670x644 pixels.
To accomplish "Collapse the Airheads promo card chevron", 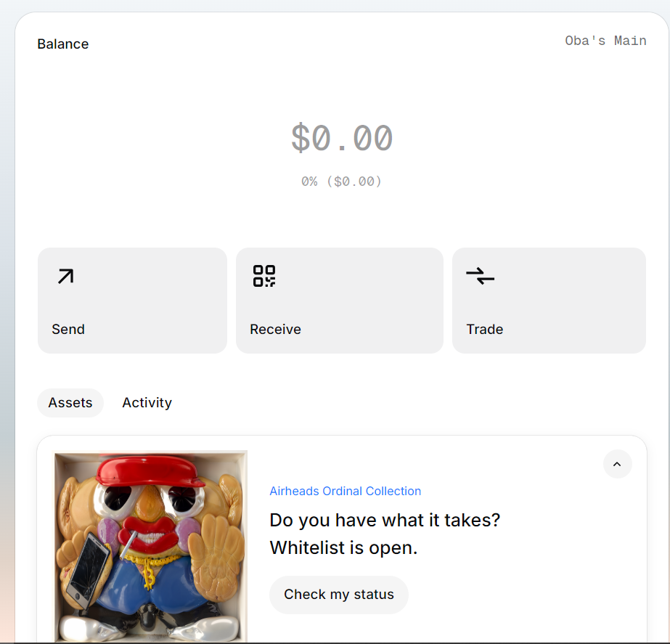I will point(617,464).
